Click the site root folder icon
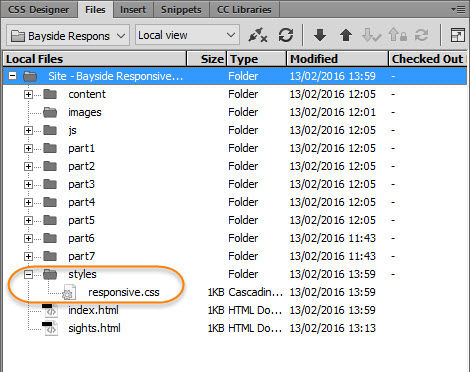The height and width of the screenshot is (372, 470). pos(30,76)
